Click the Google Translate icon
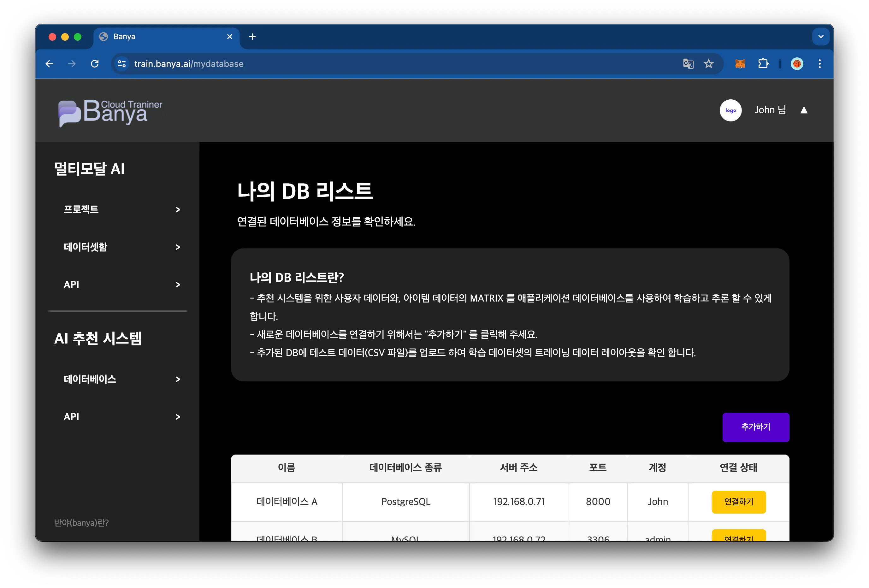The width and height of the screenshot is (869, 588). (x=688, y=64)
